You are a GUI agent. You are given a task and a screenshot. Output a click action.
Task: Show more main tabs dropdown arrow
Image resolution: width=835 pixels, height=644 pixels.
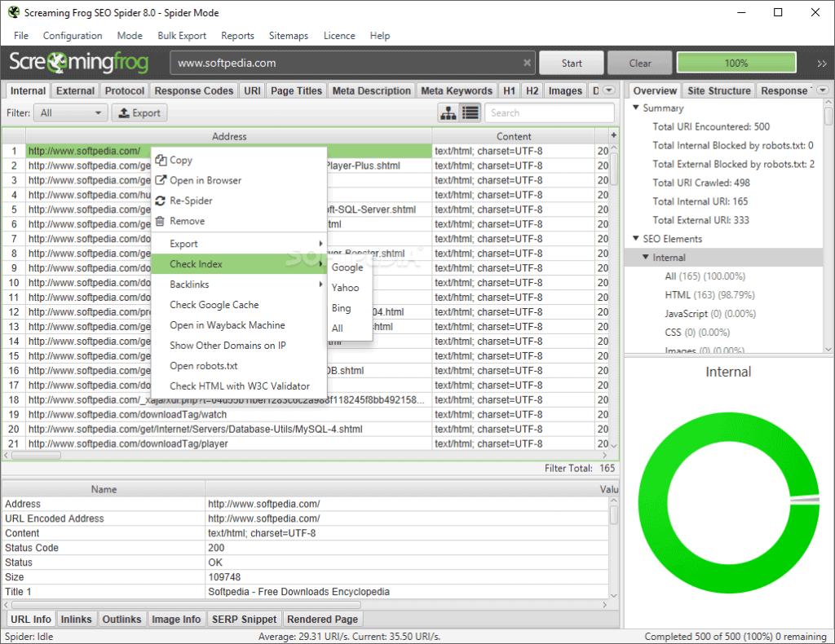(609, 90)
